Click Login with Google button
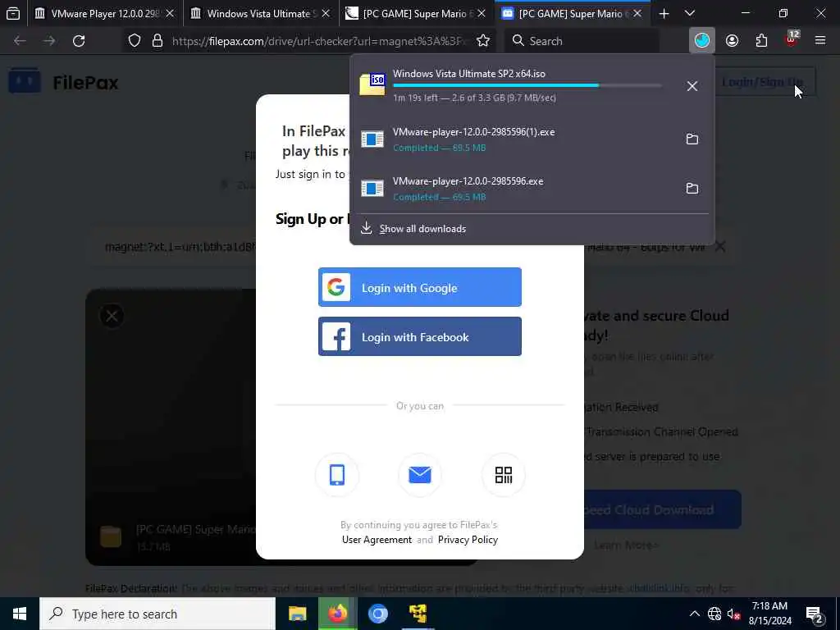The width and height of the screenshot is (840, 630). pyautogui.click(x=419, y=287)
